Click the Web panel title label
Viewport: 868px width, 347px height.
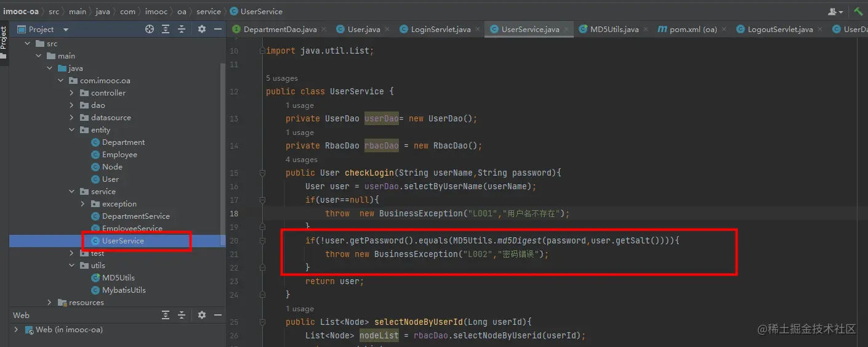click(21, 315)
